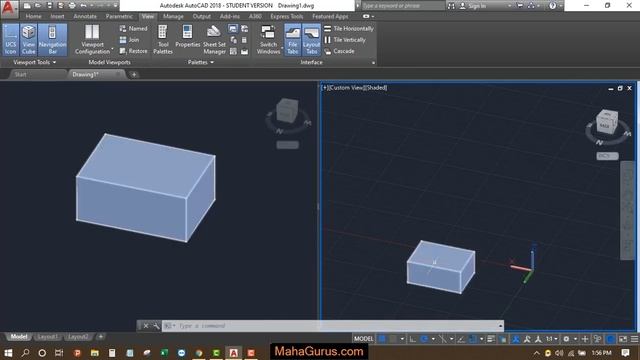Switch to the Express Tools ribbon tab
640x360 pixels.
coord(287,16)
